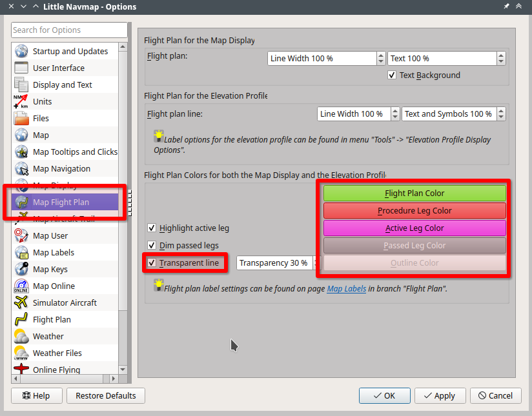Follow the Map Labels link
This screenshot has width=532, height=416.
[347, 288]
